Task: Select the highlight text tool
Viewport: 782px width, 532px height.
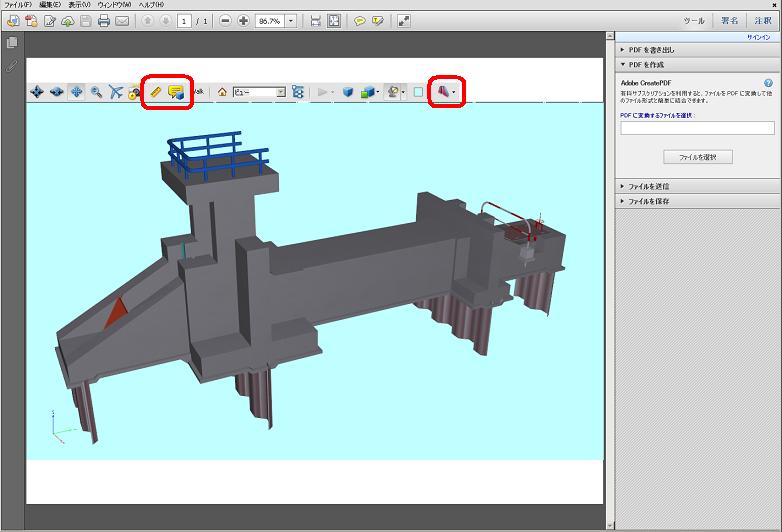Action: coord(378,21)
